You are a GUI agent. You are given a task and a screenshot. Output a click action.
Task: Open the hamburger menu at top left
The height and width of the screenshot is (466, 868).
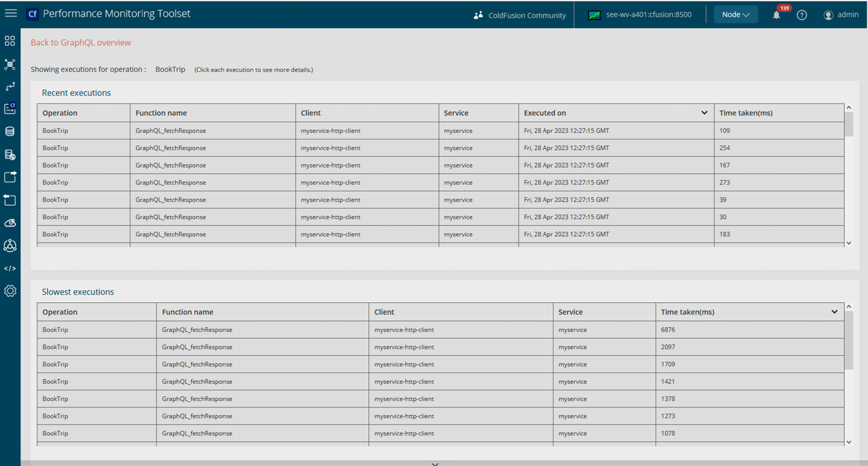tap(11, 13)
